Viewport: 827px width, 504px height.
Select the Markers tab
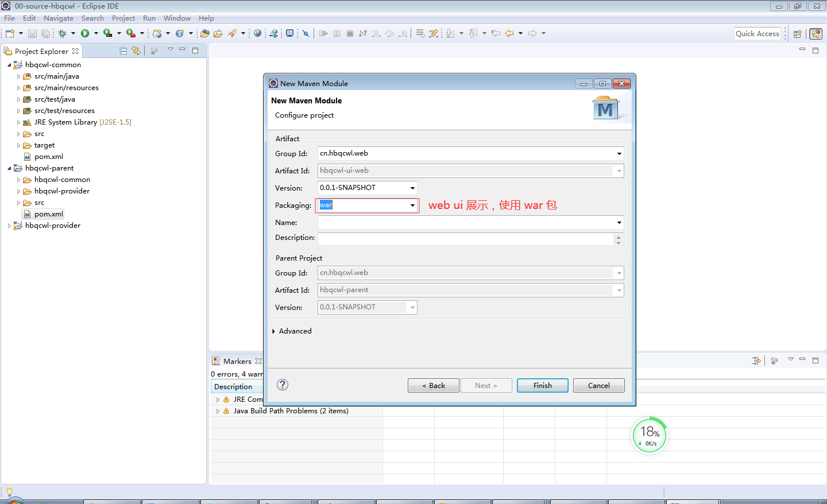tap(237, 361)
